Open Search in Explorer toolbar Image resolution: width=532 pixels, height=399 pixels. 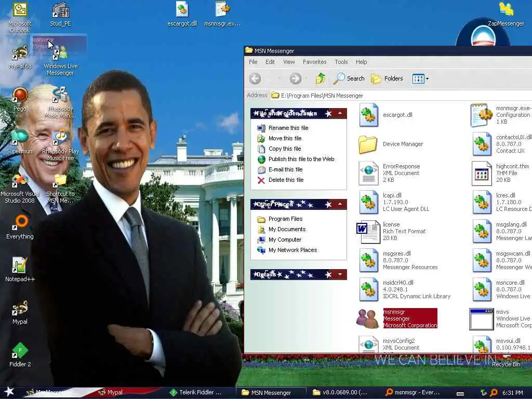click(x=349, y=79)
